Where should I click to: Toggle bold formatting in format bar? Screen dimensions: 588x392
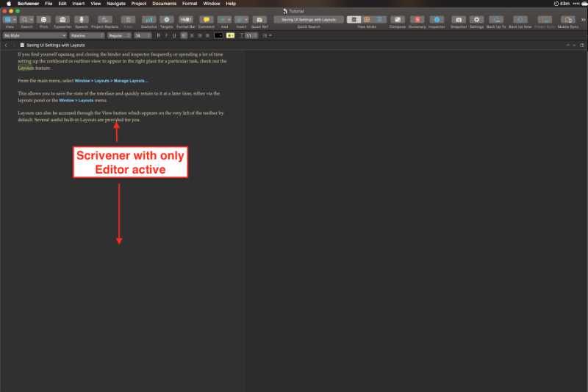pos(158,35)
